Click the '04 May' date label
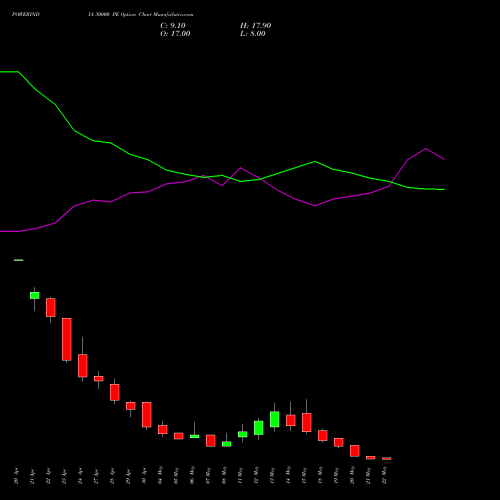 pos(160,475)
